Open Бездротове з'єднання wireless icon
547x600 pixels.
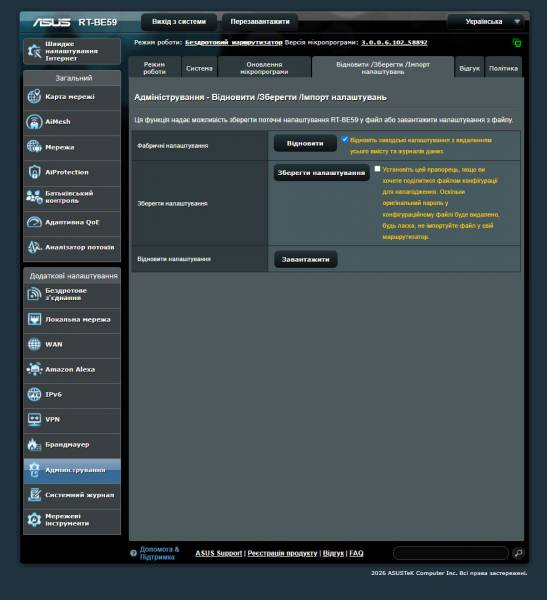[x=34, y=294]
